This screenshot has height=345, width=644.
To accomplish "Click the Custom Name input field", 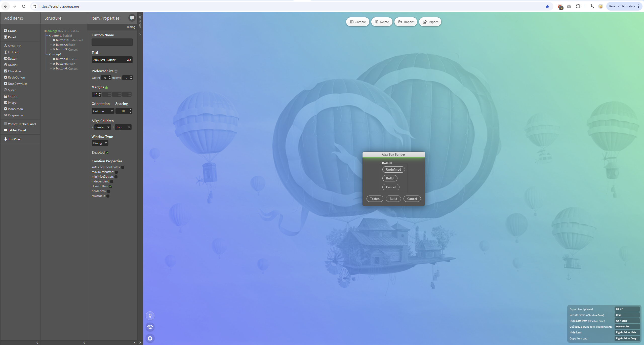I will click(x=112, y=42).
